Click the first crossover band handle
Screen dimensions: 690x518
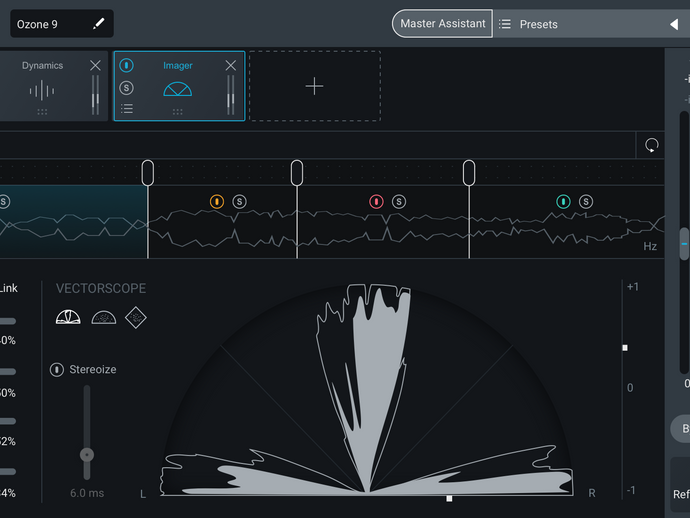pos(148,173)
